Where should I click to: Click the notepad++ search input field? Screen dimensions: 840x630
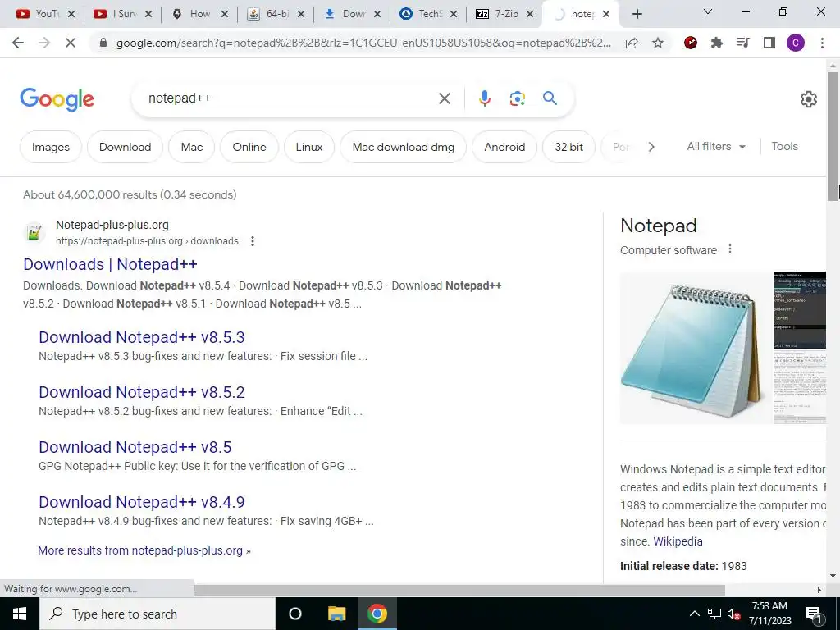(x=290, y=98)
